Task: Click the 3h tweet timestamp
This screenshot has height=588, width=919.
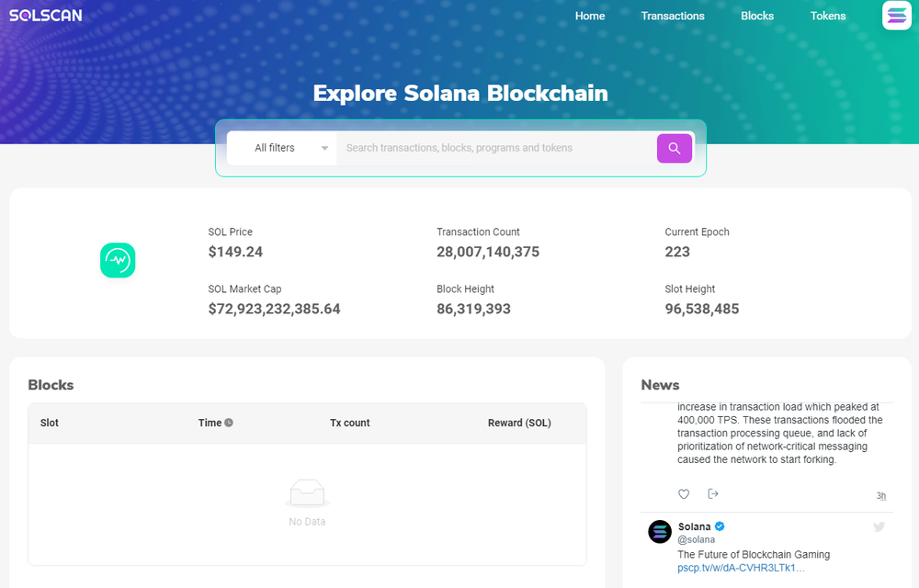Action: pos(880,496)
